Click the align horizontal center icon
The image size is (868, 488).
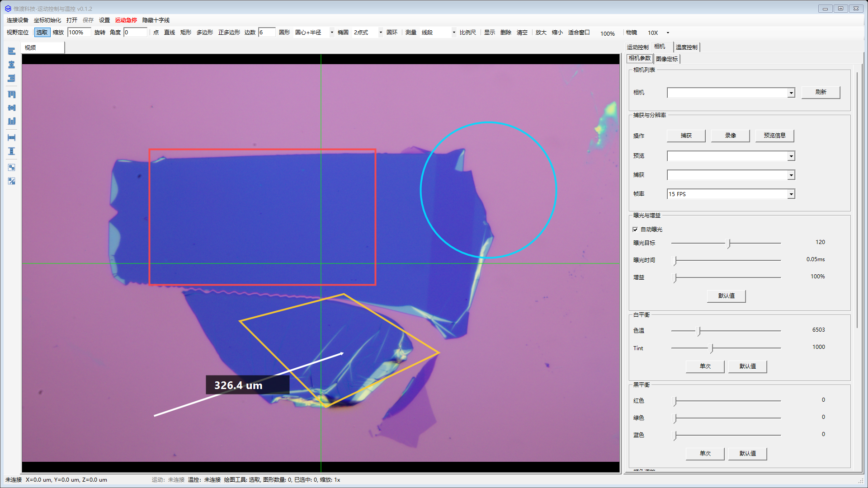tap(12, 65)
